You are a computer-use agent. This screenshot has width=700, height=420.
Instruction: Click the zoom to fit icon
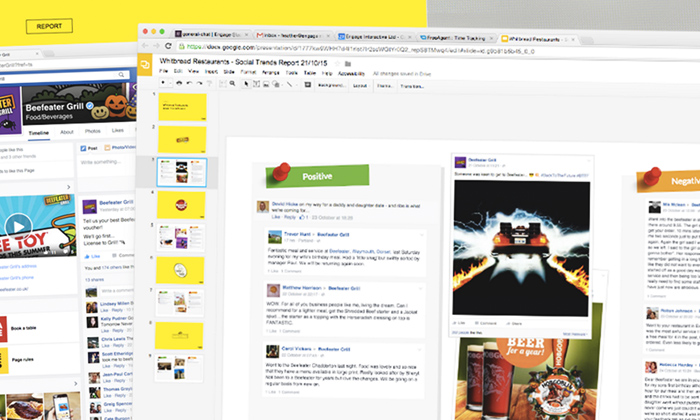point(223,83)
